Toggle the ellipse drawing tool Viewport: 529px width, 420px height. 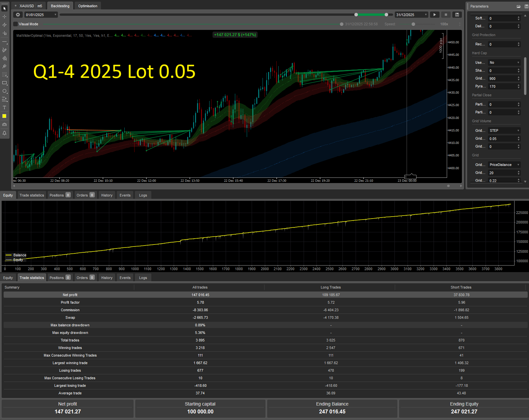point(4,91)
